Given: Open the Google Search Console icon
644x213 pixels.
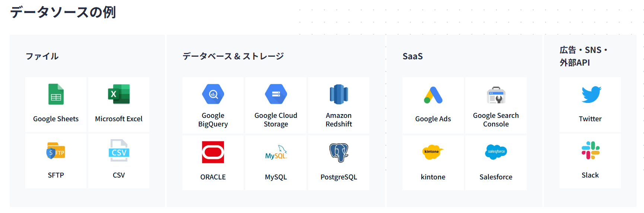Looking at the screenshot, I should [496, 95].
